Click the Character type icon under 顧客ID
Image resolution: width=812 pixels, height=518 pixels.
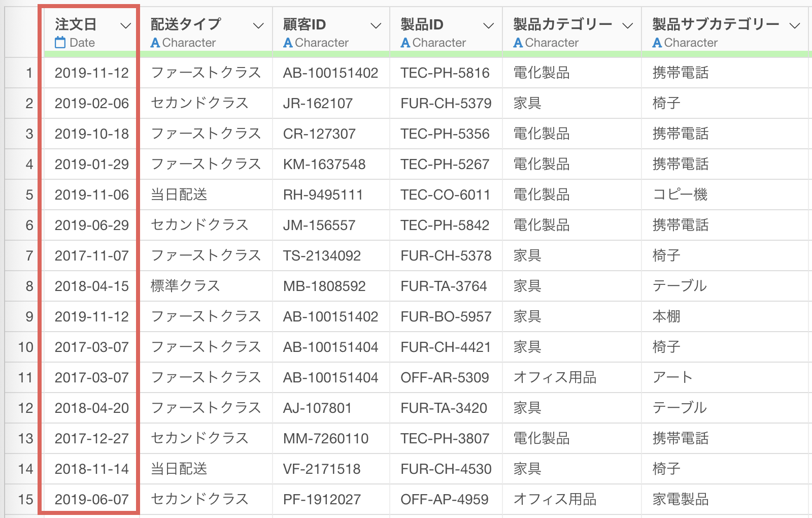pyautogui.click(x=288, y=43)
